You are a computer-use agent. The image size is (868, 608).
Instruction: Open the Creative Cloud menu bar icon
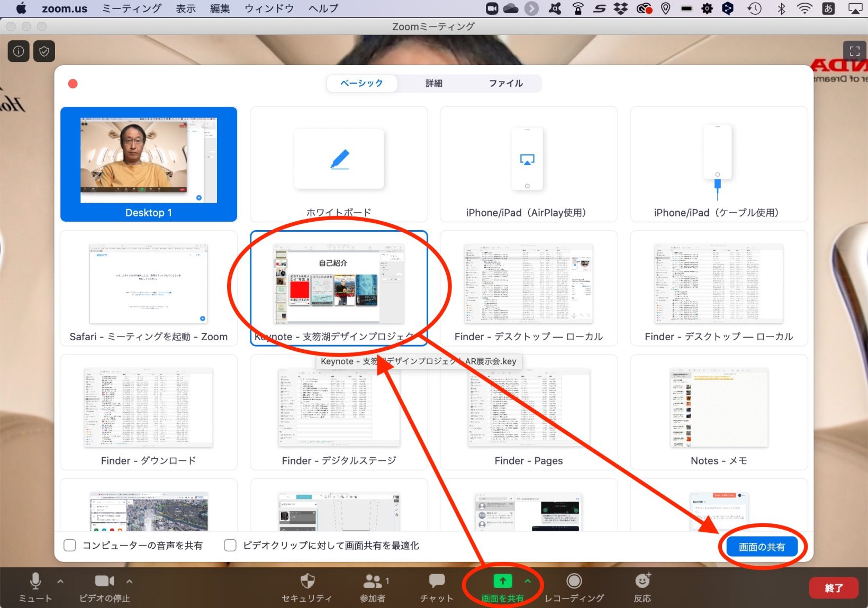(x=644, y=8)
